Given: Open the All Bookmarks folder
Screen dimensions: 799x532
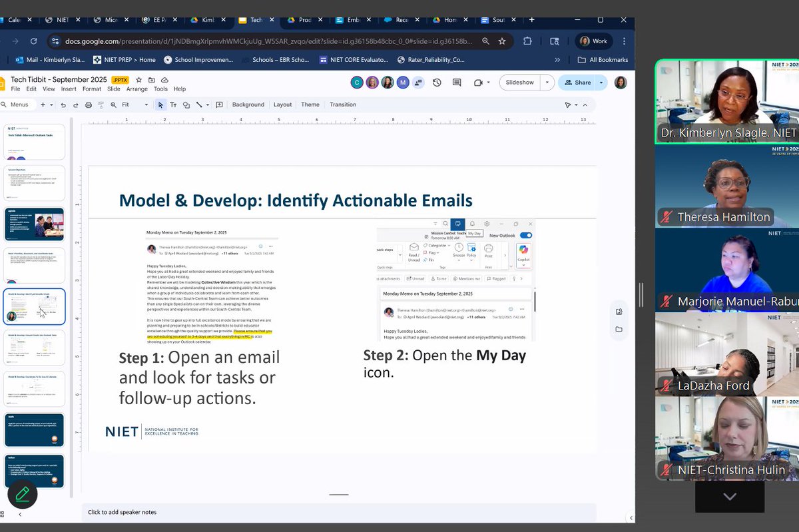Looking at the screenshot, I should point(603,59).
